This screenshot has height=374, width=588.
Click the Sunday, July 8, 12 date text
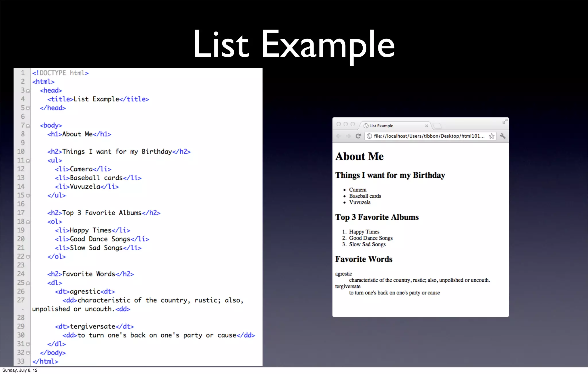click(20, 370)
